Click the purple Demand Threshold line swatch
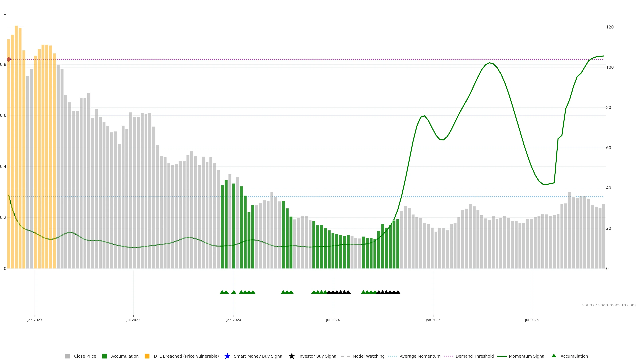The image size is (644, 362). point(448,356)
